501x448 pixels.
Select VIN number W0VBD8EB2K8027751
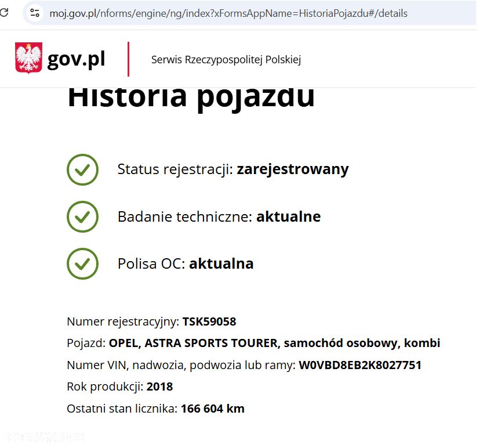click(360, 365)
